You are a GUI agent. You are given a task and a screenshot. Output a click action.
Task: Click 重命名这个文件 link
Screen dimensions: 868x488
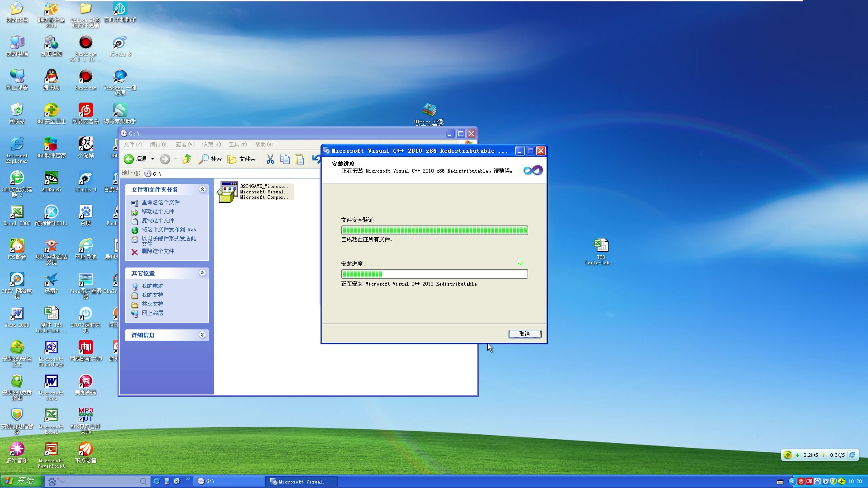[x=160, y=202]
